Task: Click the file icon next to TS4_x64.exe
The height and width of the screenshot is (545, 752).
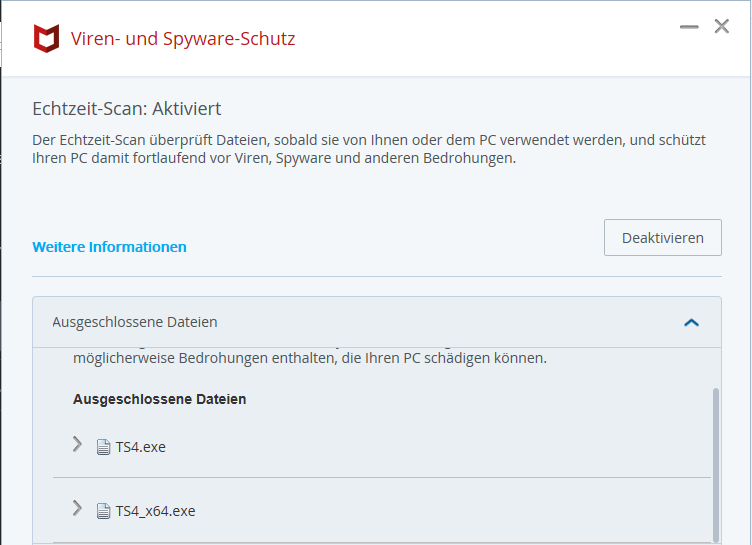Action: tap(103, 511)
